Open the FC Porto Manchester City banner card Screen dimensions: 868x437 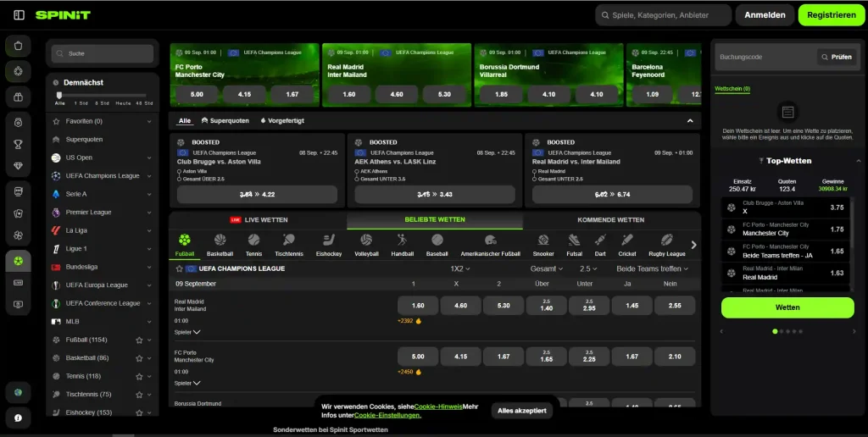tap(245, 75)
